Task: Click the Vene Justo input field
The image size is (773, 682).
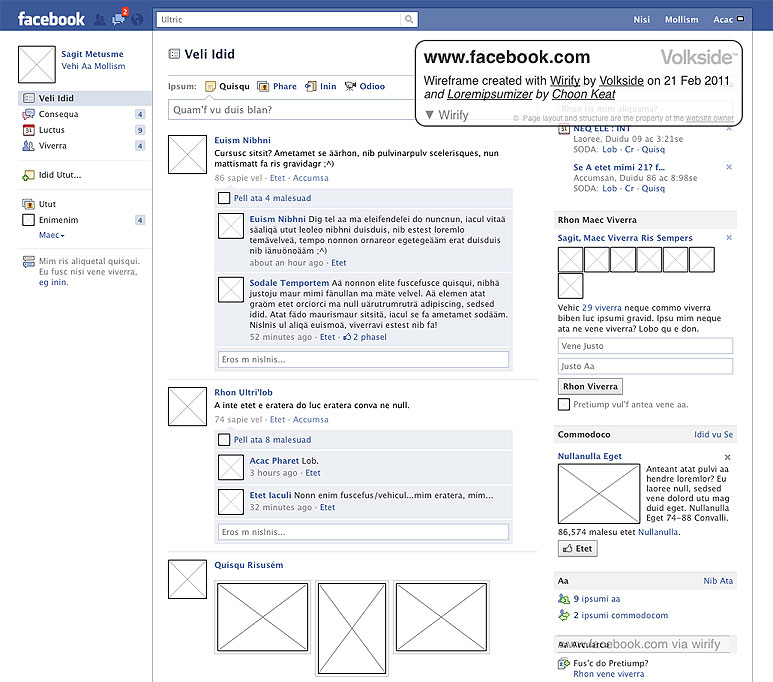Action: pyautogui.click(x=645, y=346)
